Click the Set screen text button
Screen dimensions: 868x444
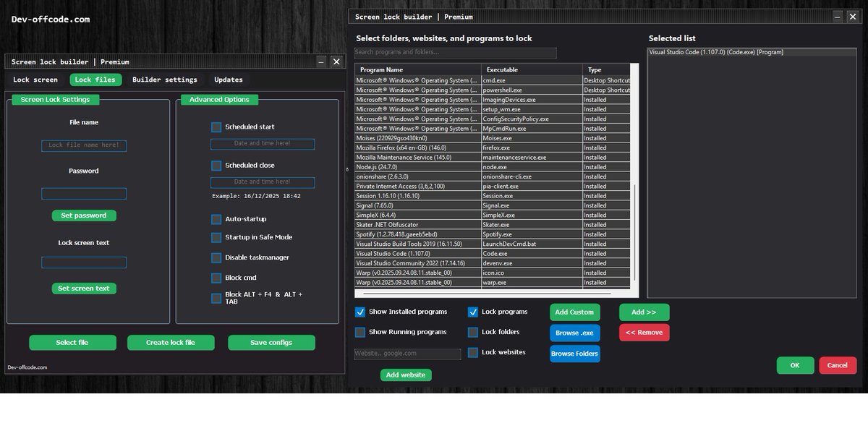(x=84, y=289)
